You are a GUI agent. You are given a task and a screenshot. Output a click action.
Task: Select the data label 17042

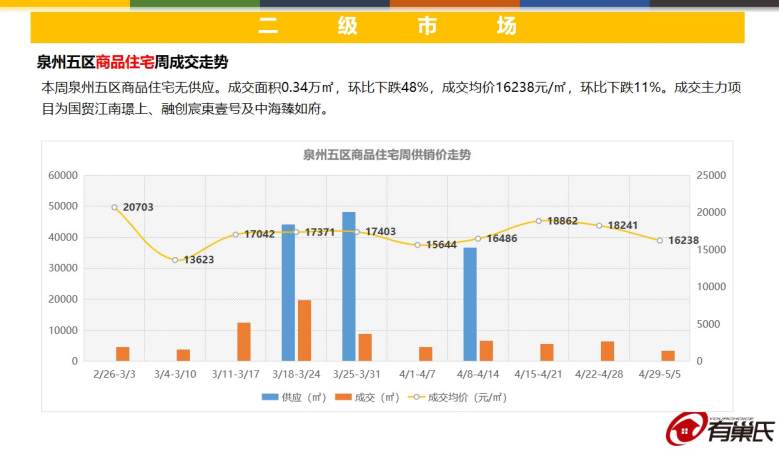(x=259, y=234)
